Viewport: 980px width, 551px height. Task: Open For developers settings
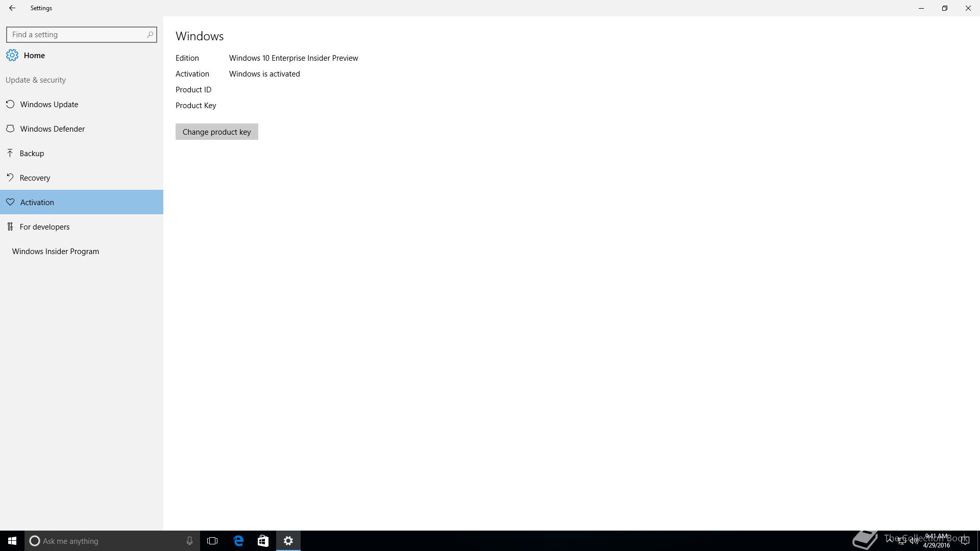coord(44,227)
